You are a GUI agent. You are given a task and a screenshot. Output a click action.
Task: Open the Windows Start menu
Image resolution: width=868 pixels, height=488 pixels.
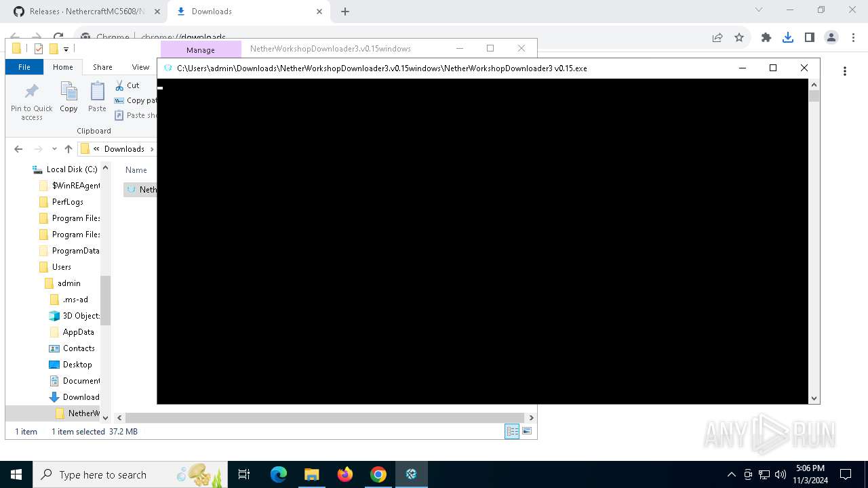16,474
